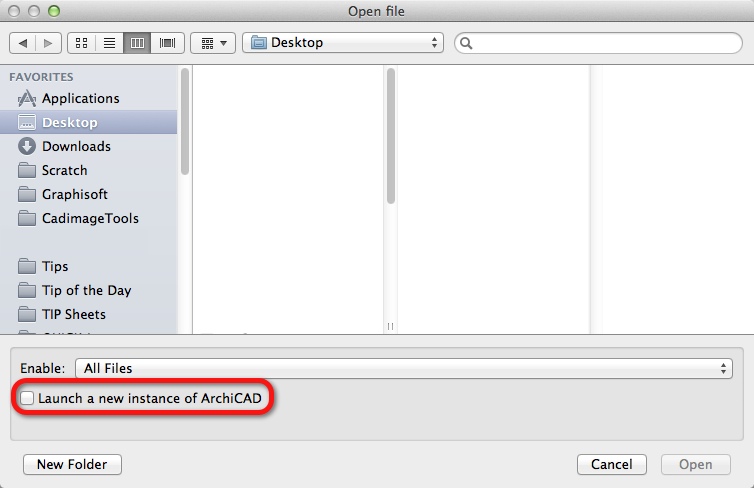Open the Enable All Files dropdown
The image size is (754, 488).
pos(404,368)
